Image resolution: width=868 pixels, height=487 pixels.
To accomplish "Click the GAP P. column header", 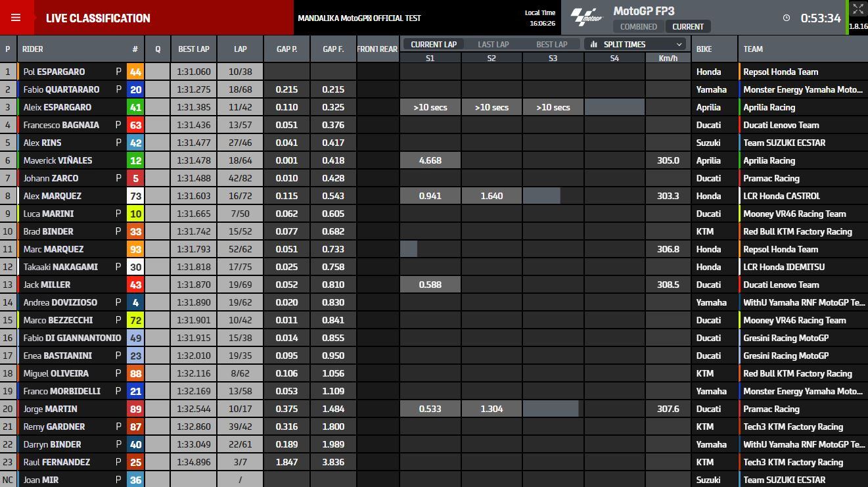I will (286, 49).
